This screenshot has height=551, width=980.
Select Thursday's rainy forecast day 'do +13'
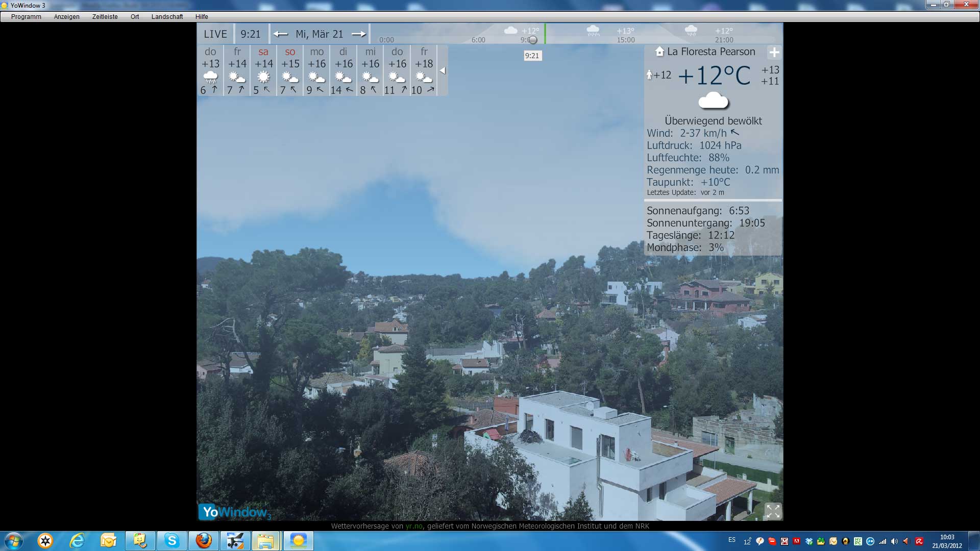coord(210,70)
